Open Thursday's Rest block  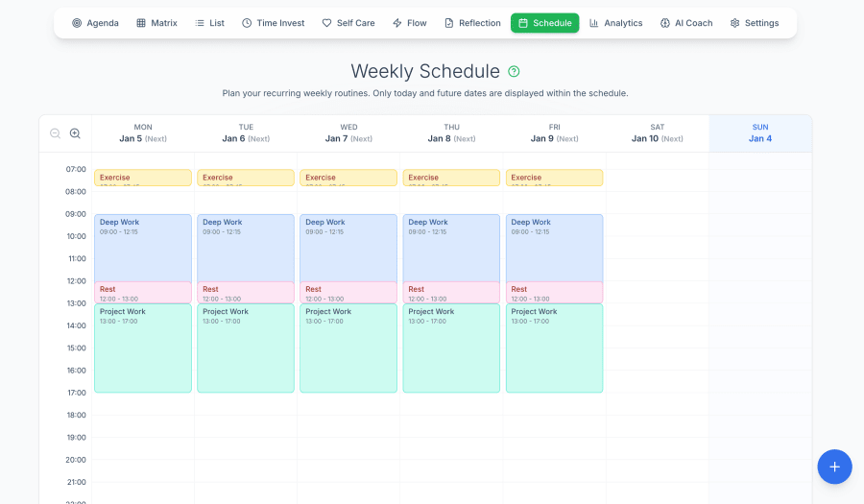coord(451,293)
